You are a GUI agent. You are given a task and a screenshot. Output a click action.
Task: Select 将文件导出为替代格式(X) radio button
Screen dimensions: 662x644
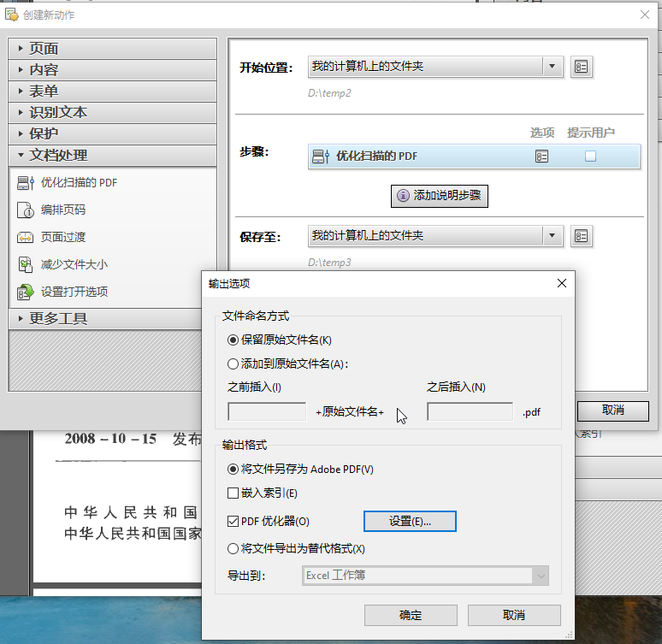(233, 548)
